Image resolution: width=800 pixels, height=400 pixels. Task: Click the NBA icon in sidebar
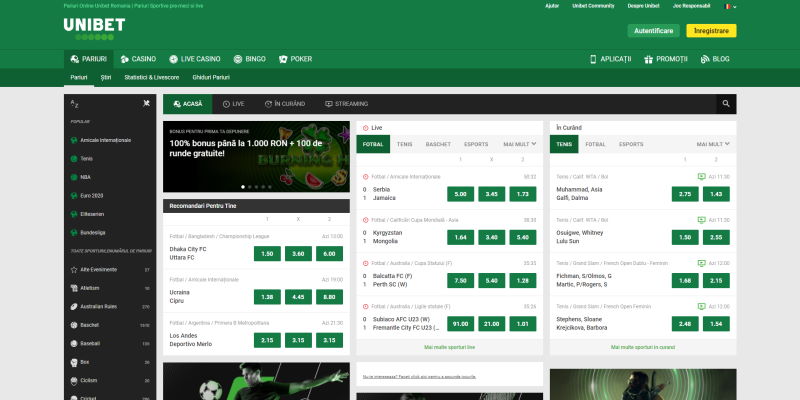click(x=74, y=177)
